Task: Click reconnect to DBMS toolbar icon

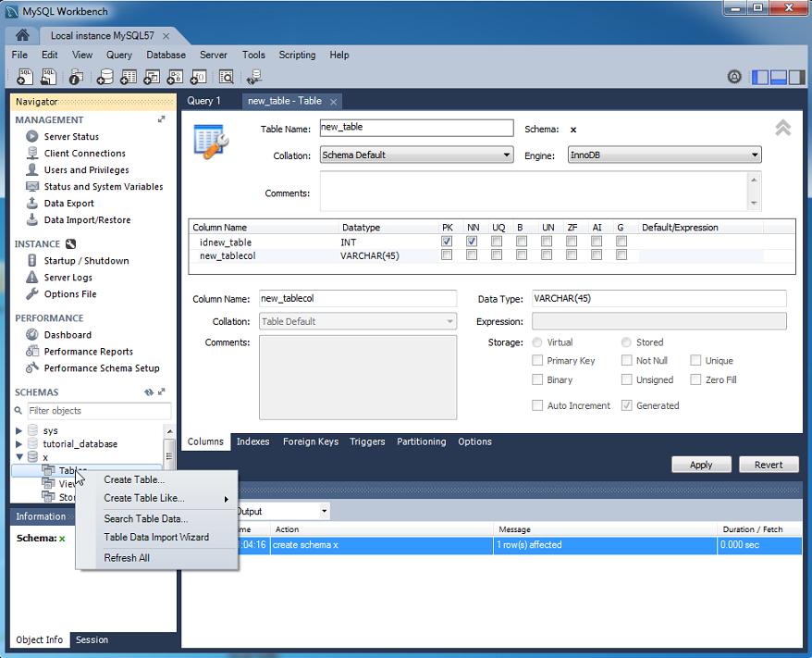Action: 254,77
